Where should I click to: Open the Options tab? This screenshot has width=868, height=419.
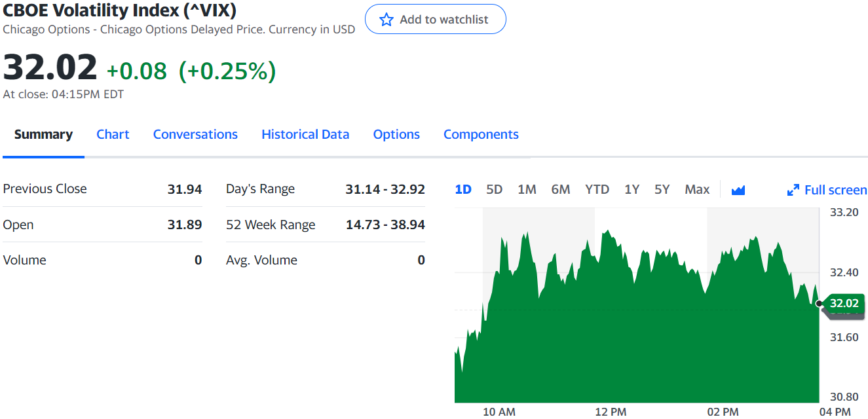[x=396, y=134]
